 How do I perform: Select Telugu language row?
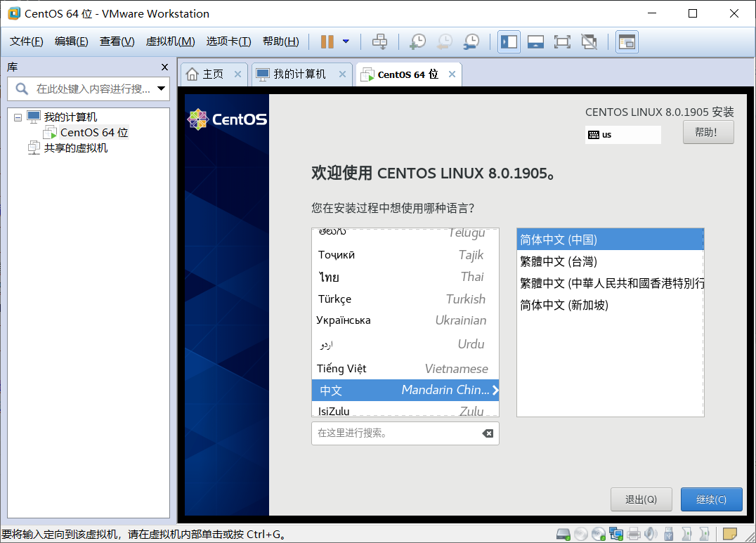click(x=405, y=234)
